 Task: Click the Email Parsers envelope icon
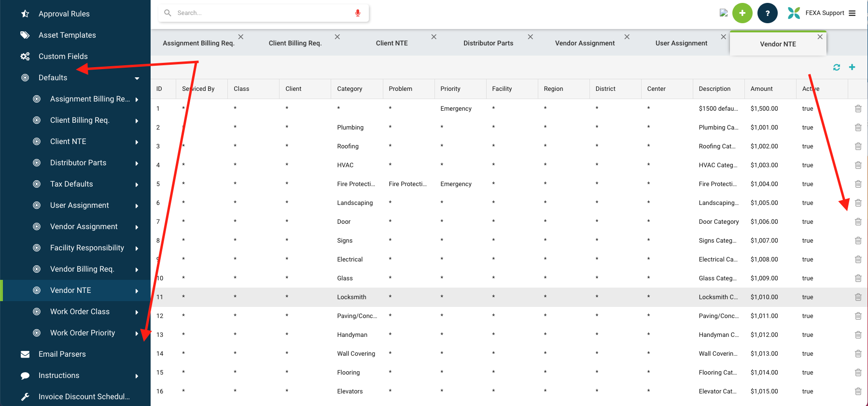pos(25,354)
